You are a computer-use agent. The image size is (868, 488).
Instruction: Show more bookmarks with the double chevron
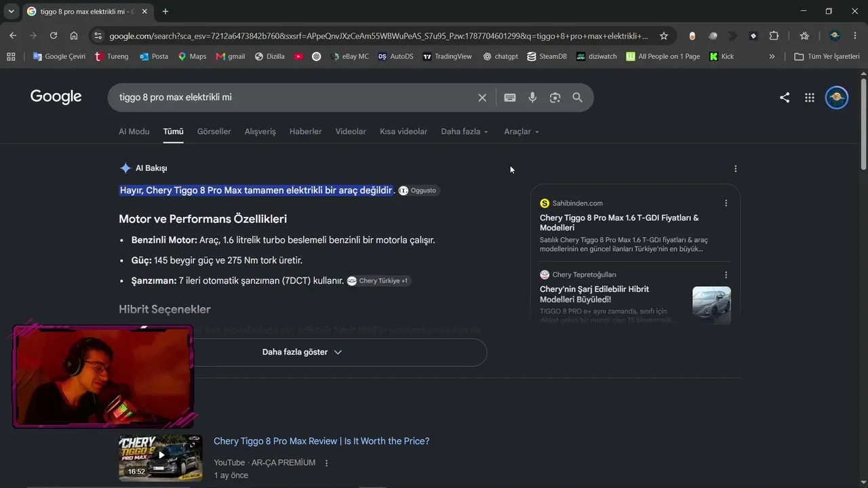pos(772,57)
